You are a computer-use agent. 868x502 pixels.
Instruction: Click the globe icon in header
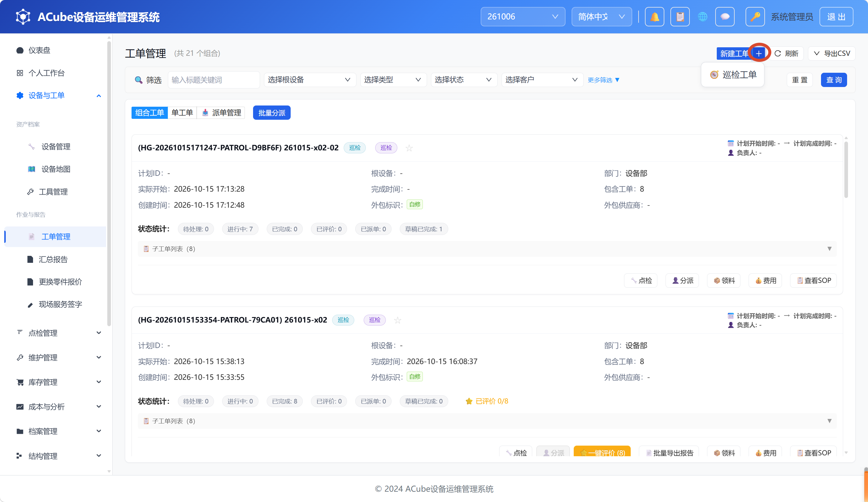click(703, 17)
